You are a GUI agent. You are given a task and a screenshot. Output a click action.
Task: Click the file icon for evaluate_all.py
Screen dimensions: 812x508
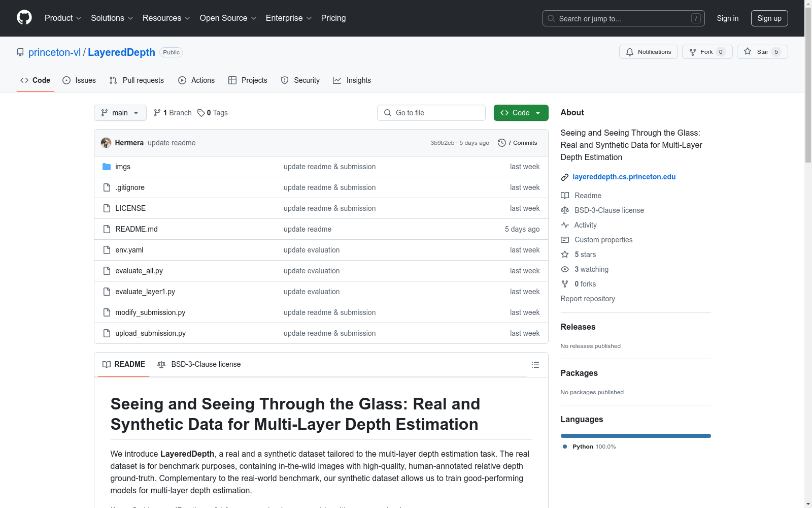coord(107,271)
